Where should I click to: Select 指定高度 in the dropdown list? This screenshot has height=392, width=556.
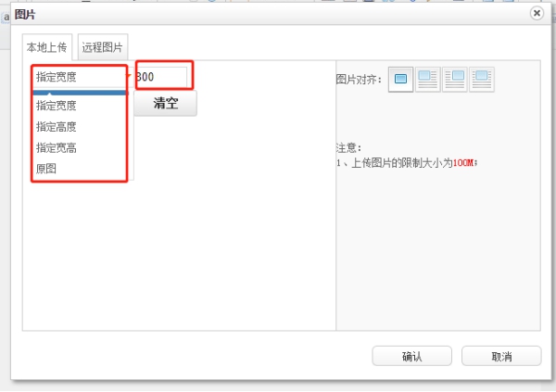click(x=57, y=127)
